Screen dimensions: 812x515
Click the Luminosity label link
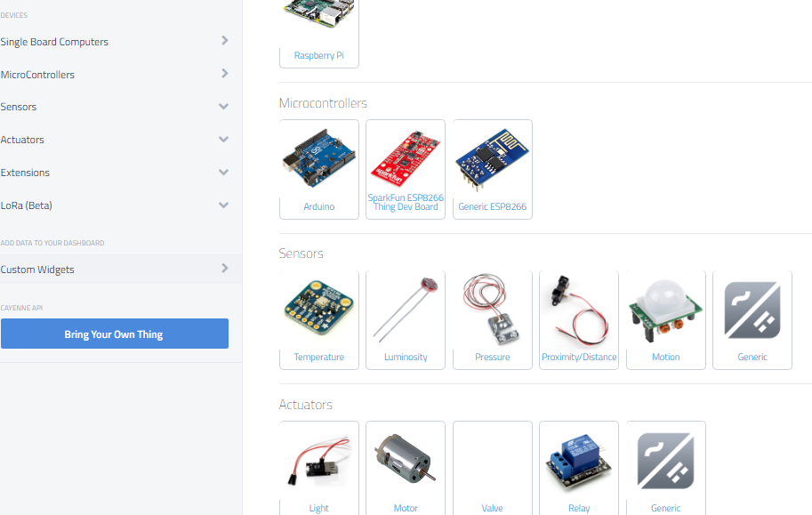pyautogui.click(x=406, y=357)
